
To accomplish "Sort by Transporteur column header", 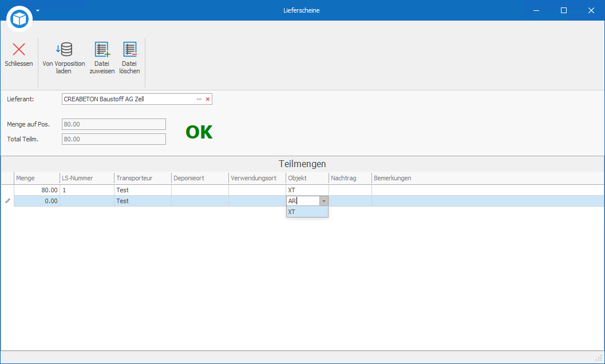I will (143, 179).
